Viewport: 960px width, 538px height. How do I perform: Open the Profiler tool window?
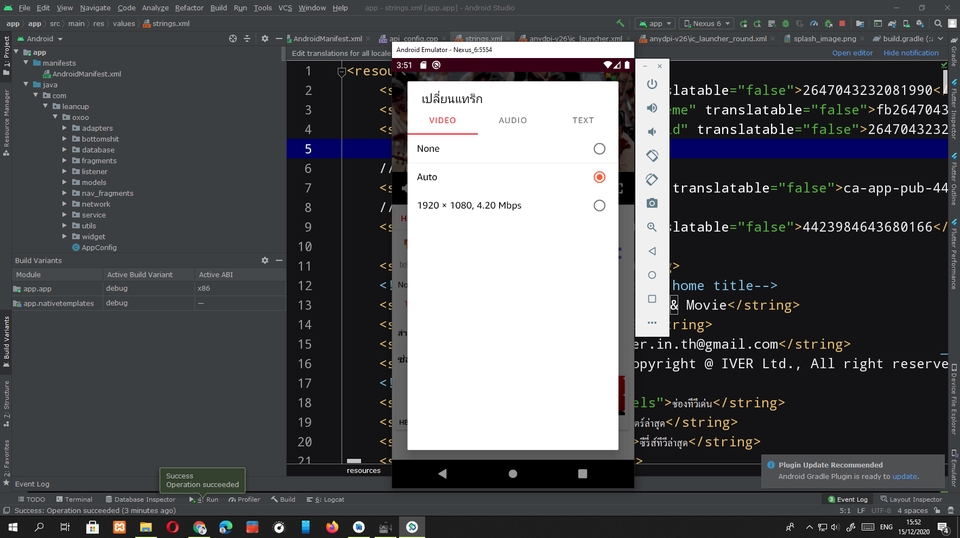(x=244, y=499)
